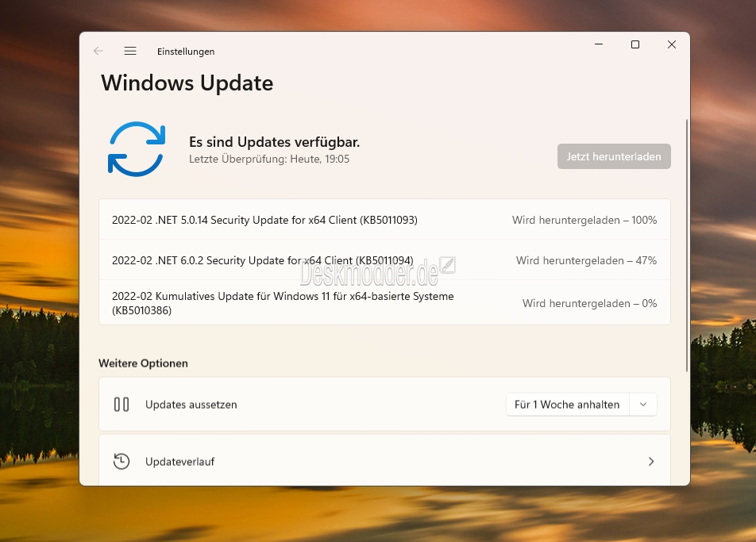Click the 'Wird heruntergeladen – 0%' status

click(x=590, y=303)
